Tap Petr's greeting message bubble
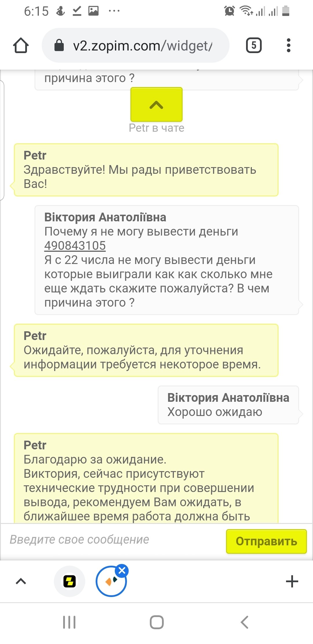 pyautogui.click(x=146, y=170)
